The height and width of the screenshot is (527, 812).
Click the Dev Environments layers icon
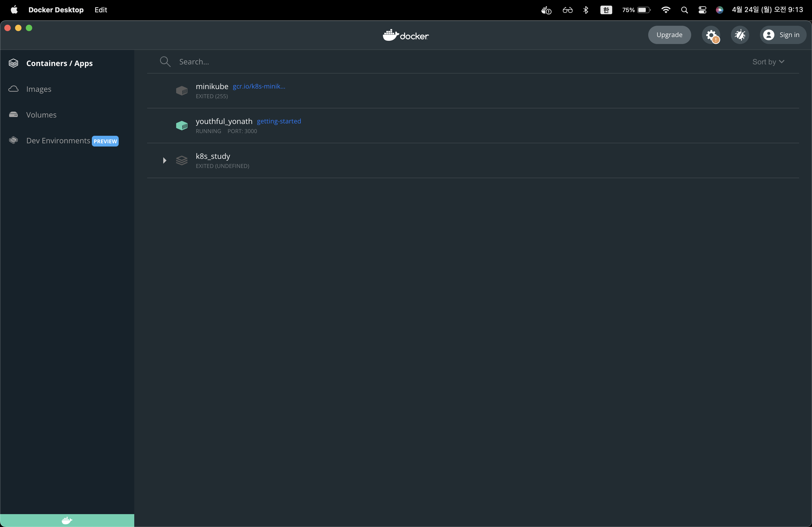point(13,140)
